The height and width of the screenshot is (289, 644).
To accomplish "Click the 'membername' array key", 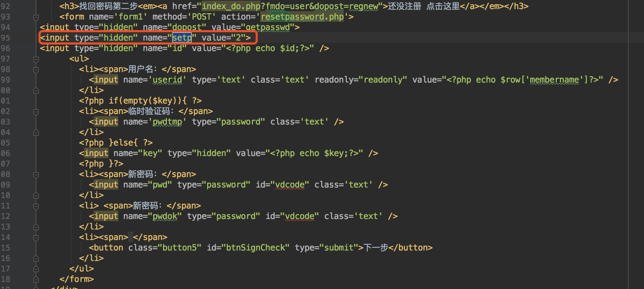I will point(554,80).
